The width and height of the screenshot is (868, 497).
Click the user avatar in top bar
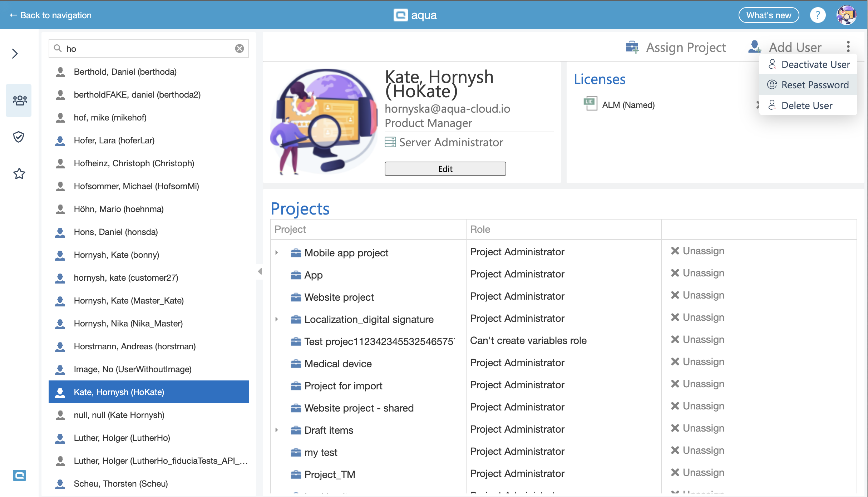(846, 15)
